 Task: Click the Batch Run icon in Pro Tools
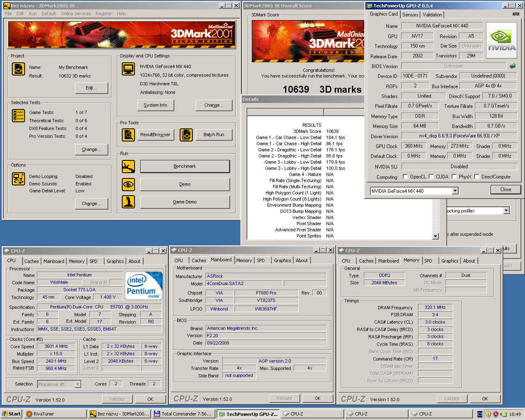pos(186,135)
